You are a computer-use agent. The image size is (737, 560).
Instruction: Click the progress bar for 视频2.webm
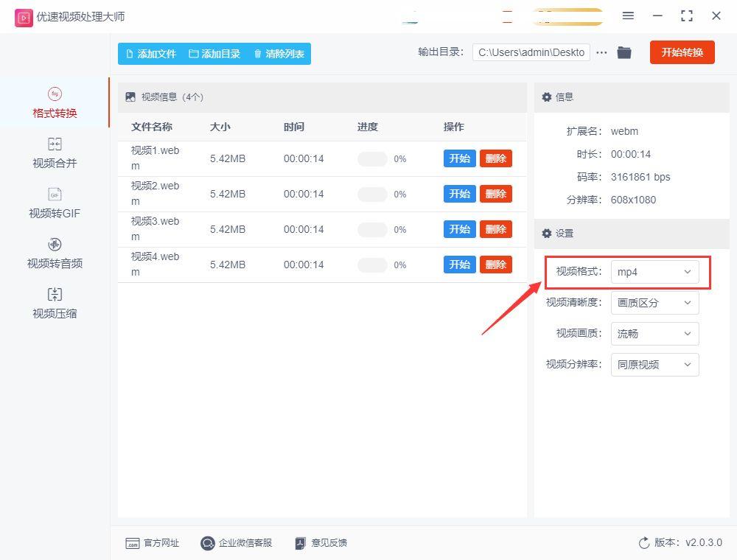371,193
